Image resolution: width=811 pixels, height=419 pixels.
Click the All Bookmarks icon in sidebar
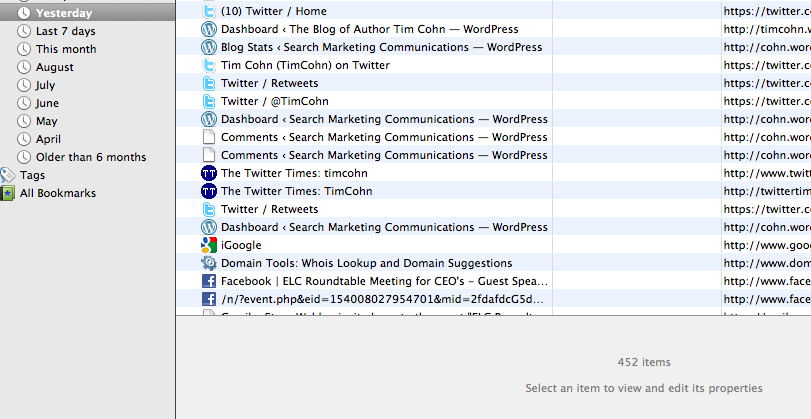pos(8,193)
